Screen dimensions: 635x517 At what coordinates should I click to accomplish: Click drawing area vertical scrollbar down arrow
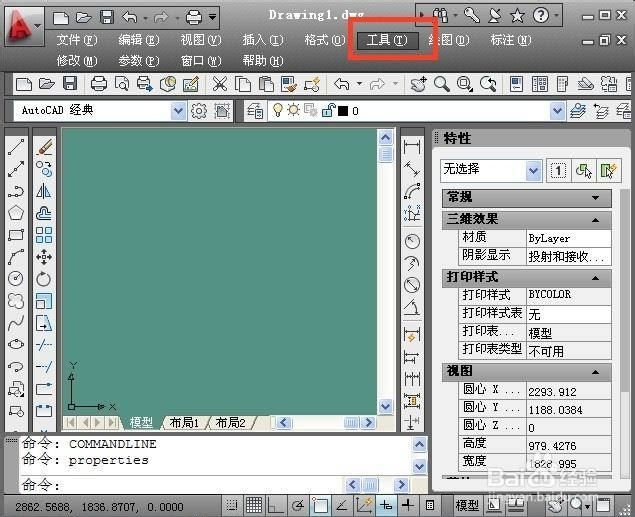coord(386,406)
